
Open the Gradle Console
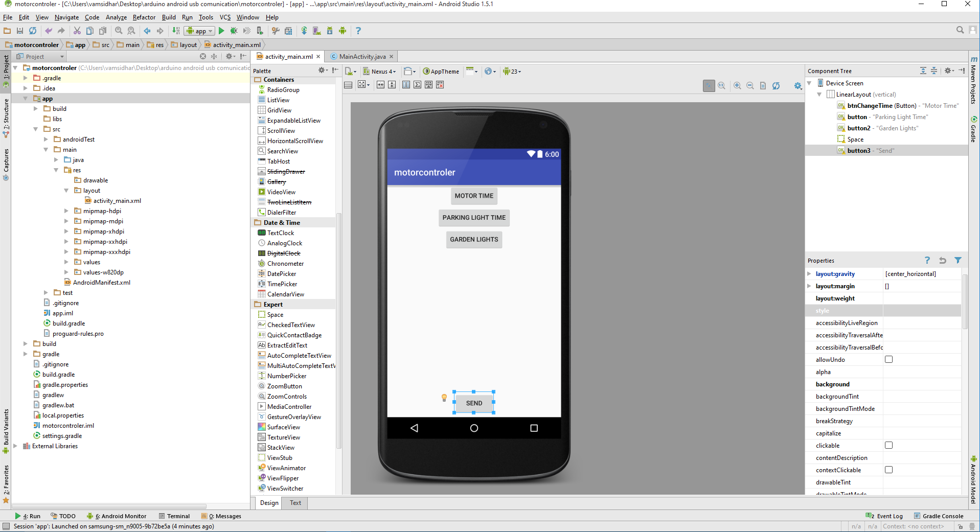pos(939,516)
